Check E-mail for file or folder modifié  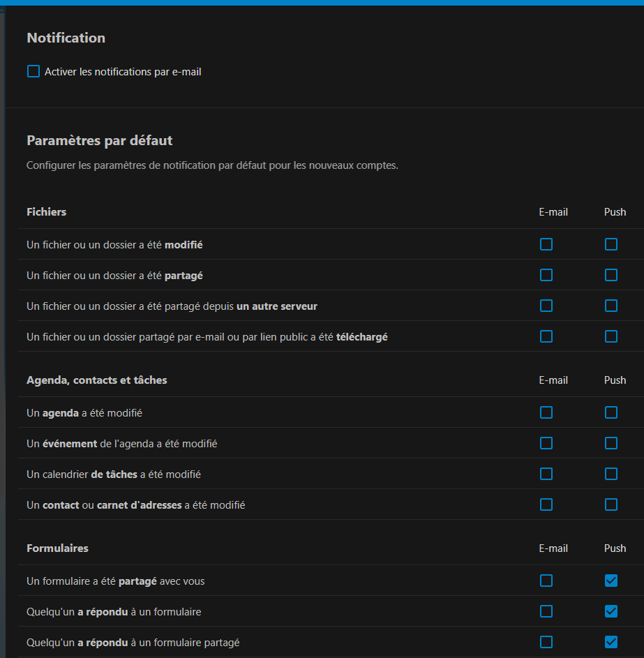(x=546, y=244)
